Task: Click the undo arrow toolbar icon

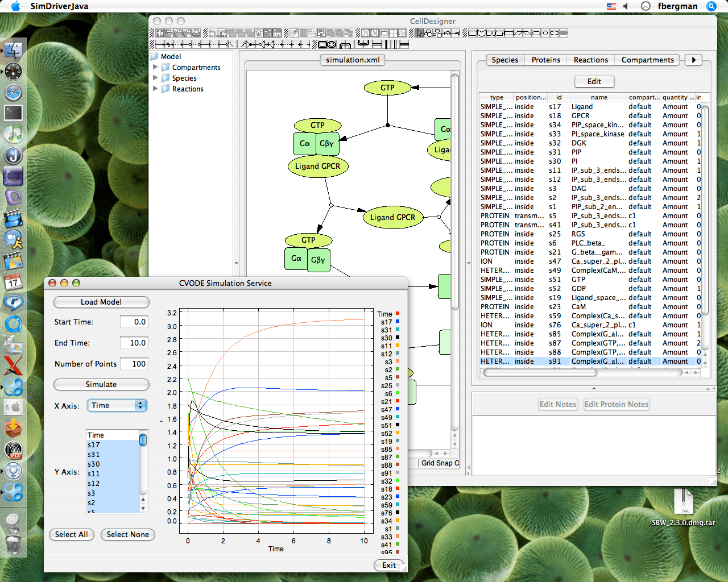Action: click(212, 33)
